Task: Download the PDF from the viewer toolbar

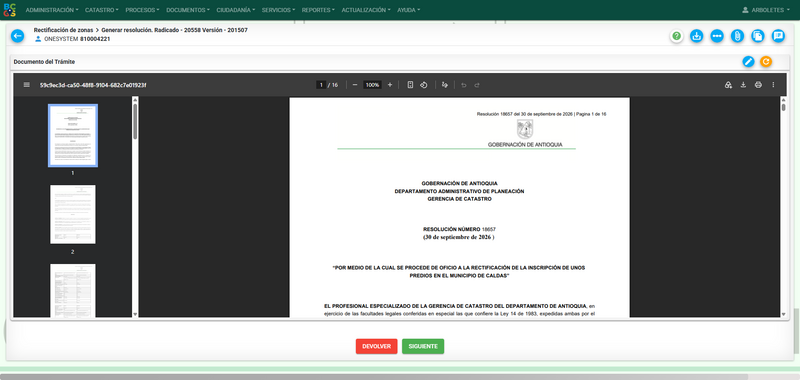Action: pyautogui.click(x=743, y=85)
